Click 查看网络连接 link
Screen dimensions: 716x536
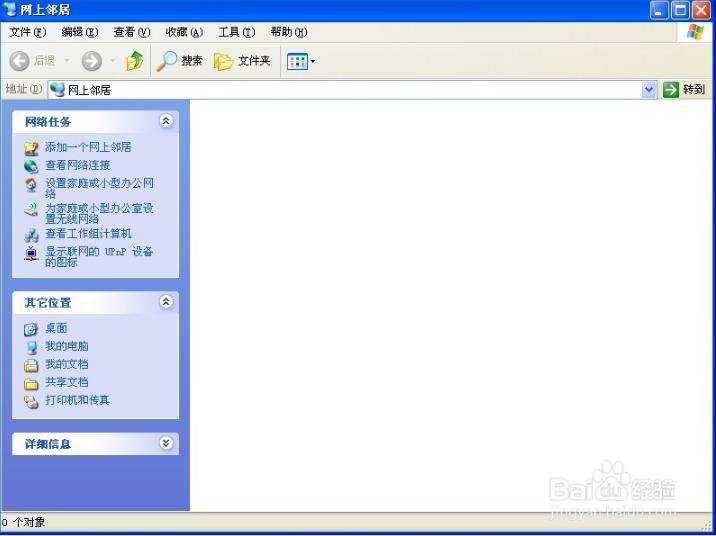77,165
